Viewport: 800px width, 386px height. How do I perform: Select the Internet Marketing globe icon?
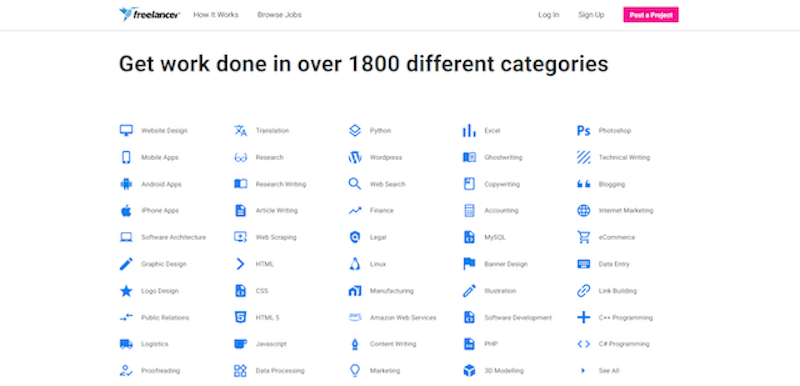coord(583,211)
